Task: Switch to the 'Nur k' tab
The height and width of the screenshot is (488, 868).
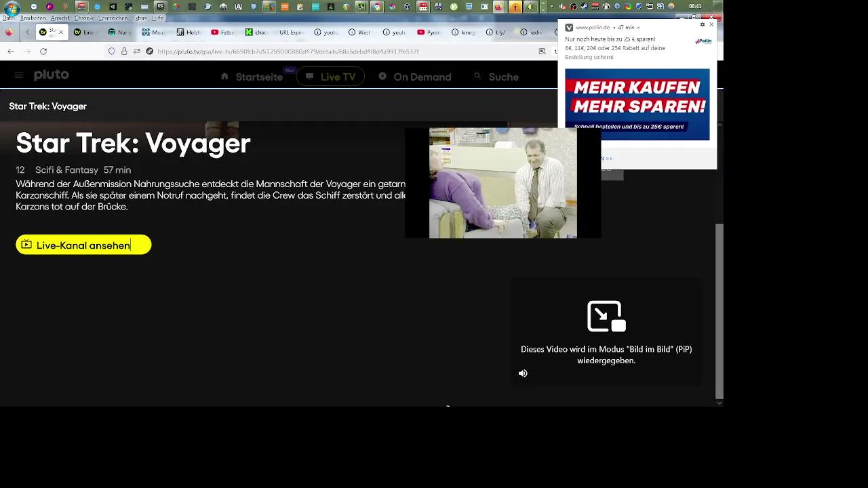Action: 120,32
